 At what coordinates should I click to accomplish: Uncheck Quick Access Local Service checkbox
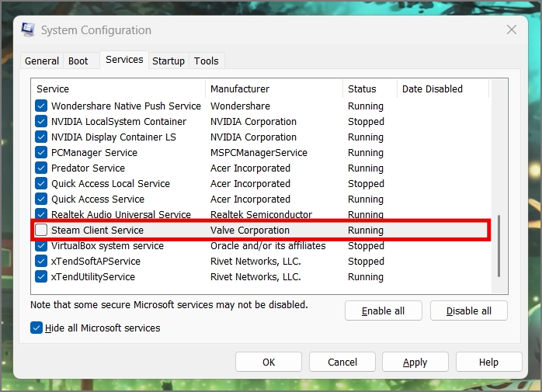coord(41,183)
